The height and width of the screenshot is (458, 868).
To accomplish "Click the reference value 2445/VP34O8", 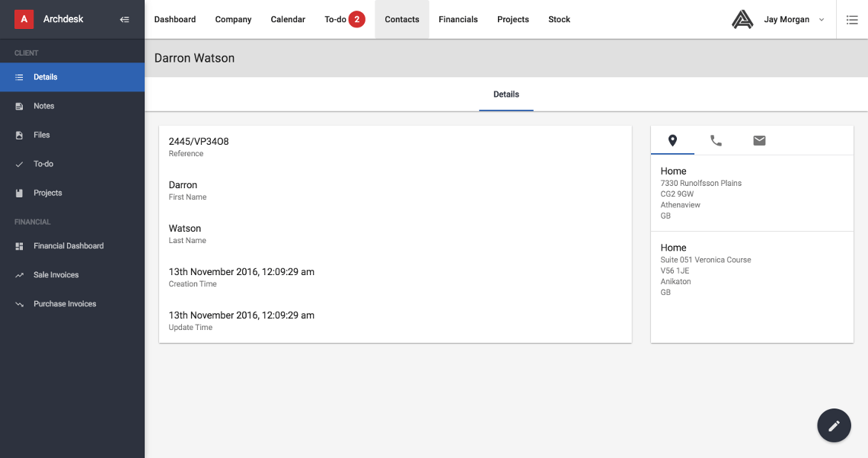I will coord(199,142).
